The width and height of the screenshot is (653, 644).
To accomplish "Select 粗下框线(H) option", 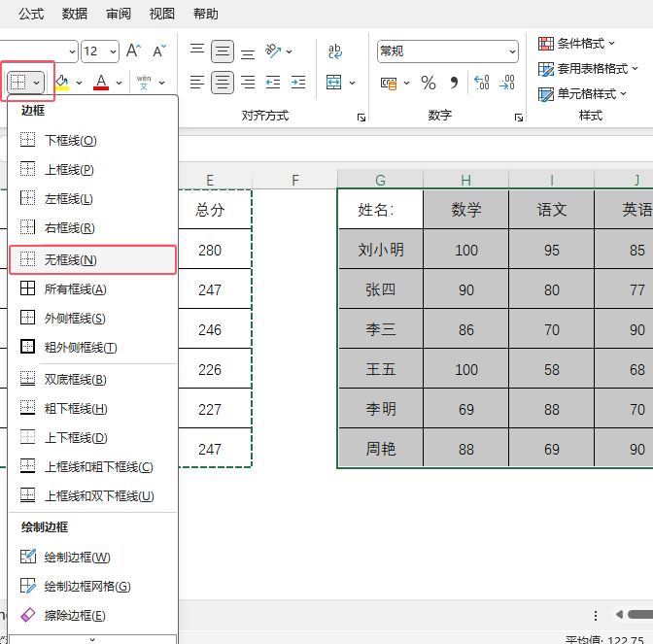I will coord(92,408).
